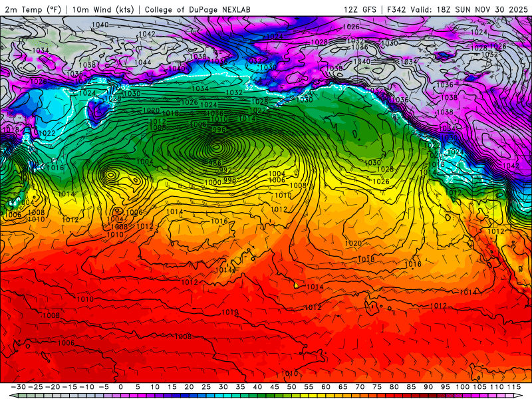The image size is (532, 399).
Task: Select the 992 isobar label
Action: point(225,170)
